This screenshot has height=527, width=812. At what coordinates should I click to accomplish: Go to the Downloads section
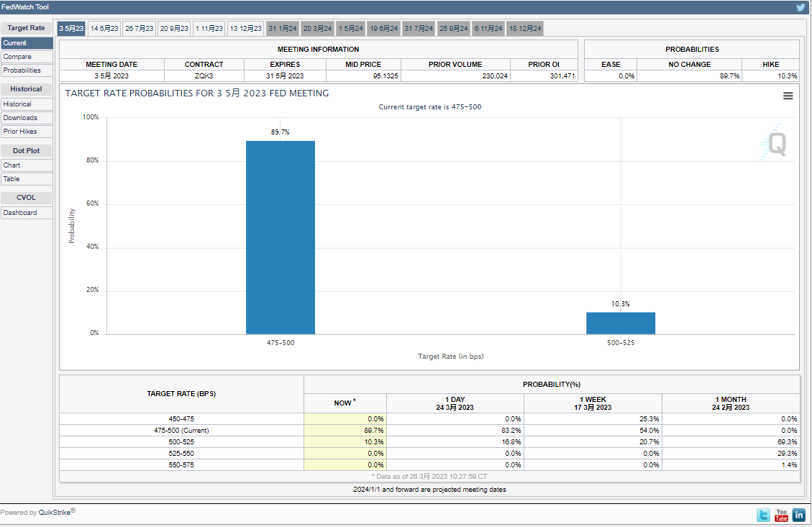pyautogui.click(x=19, y=118)
